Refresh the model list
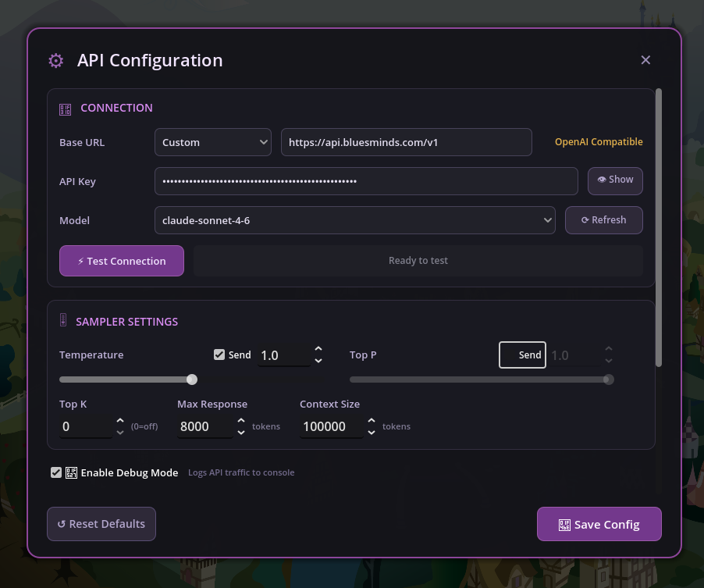704x588 pixels. [x=603, y=220]
